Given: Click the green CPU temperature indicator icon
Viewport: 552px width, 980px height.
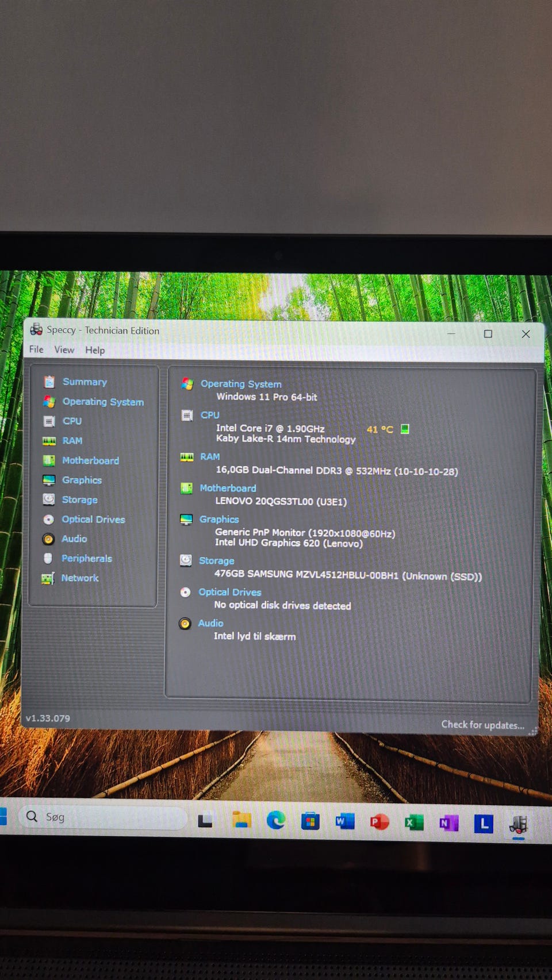Looking at the screenshot, I should (x=405, y=429).
